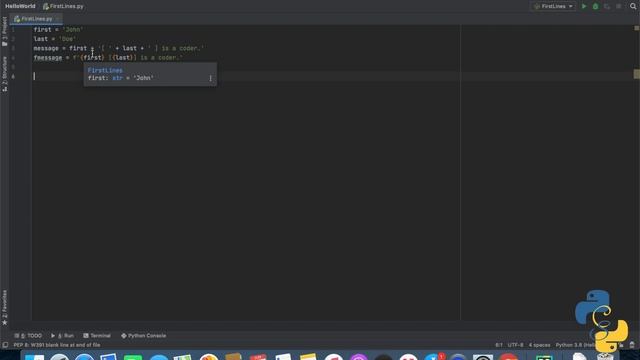Image resolution: width=640 pixels, height=360 pixels.
Task: Open the Python Console tool window
Action: pyautogui.click(x=144, y=336)
